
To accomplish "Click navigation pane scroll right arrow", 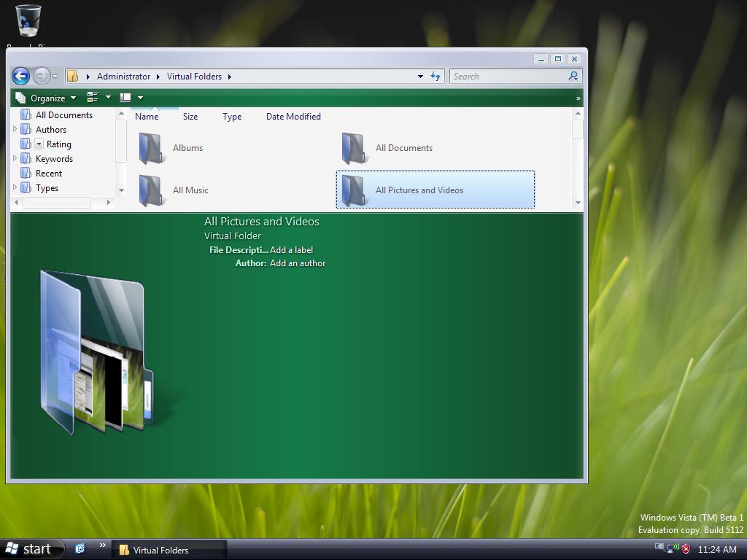I will (109, 203).
